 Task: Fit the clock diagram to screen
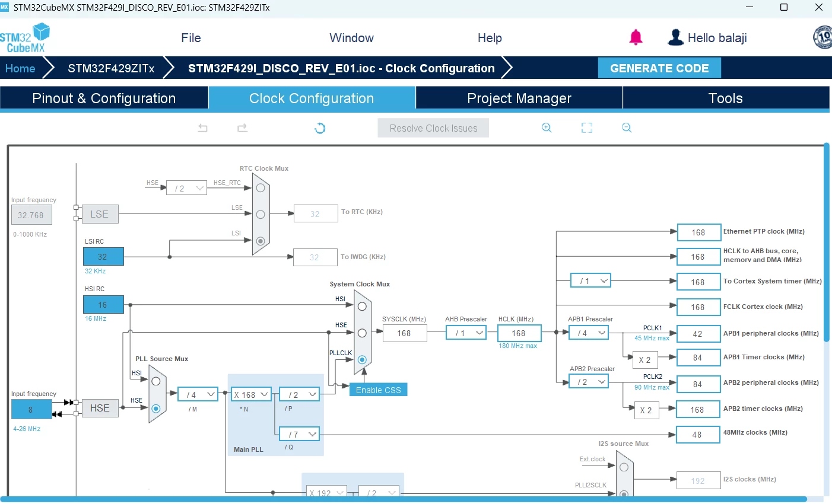(x=587, y=128)
